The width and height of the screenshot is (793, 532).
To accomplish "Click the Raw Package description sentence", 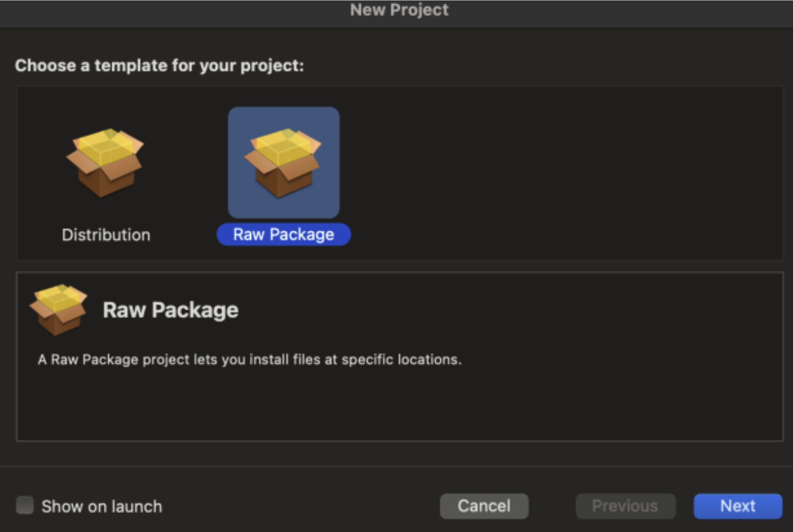I will point(250,360).
